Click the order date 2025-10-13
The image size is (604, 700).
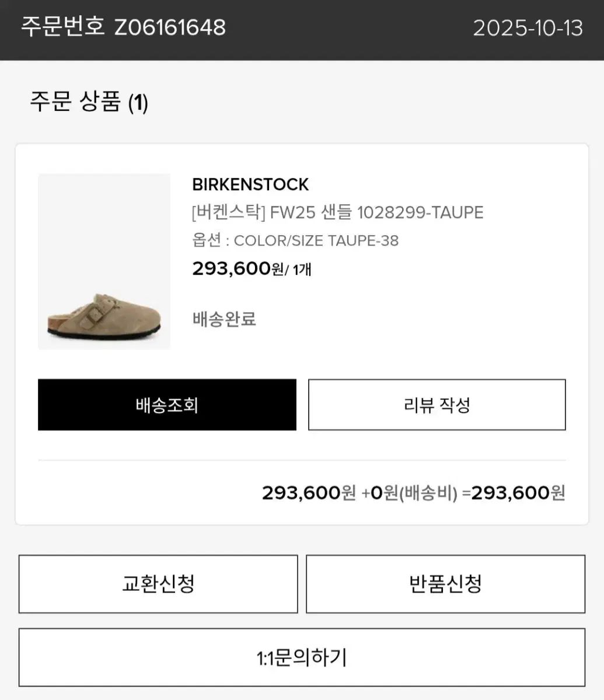pyautogui.click(x=528, y=28)
